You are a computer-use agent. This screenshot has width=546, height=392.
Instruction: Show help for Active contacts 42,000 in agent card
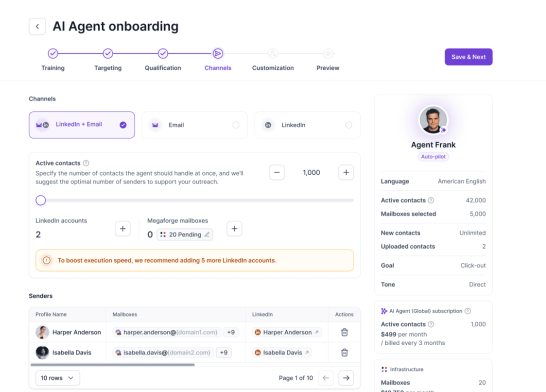[430, 200]
